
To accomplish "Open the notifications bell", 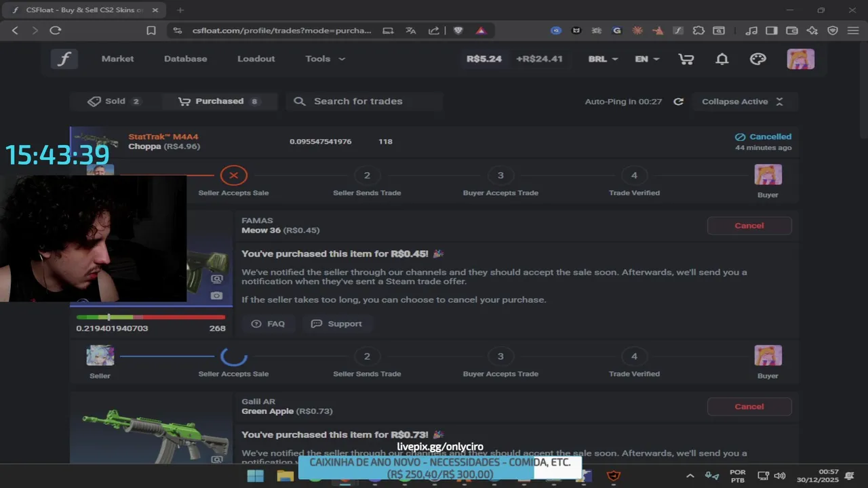I will coord(722,59).
